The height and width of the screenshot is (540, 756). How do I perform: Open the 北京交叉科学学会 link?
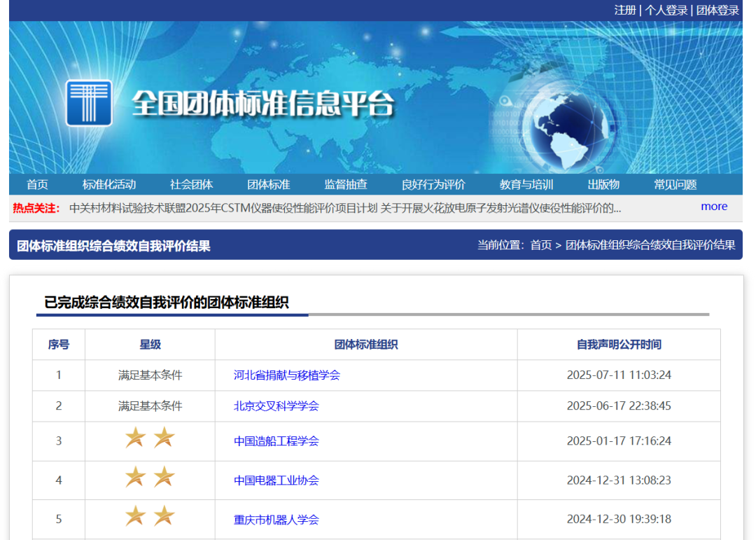pos(276,406)
